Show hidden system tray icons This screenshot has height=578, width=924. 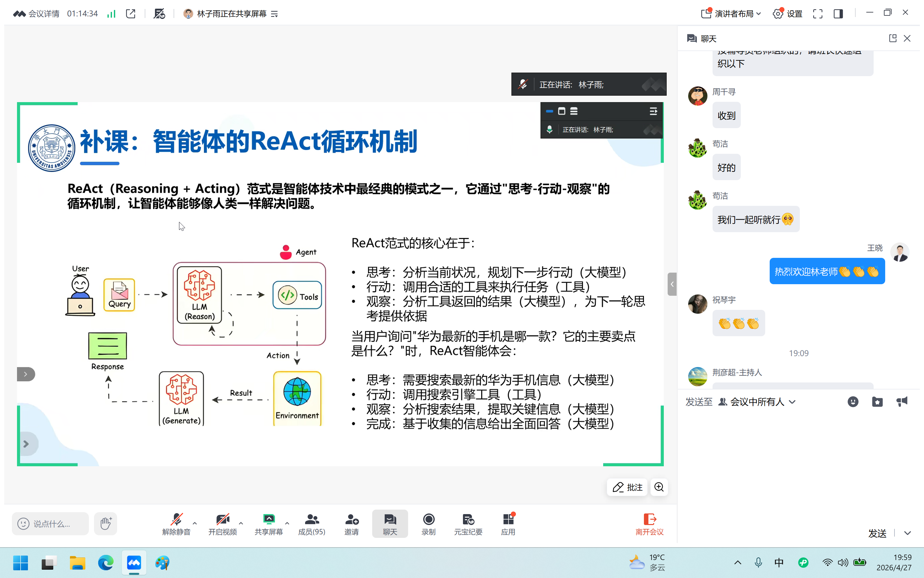[x=738, y=562]
